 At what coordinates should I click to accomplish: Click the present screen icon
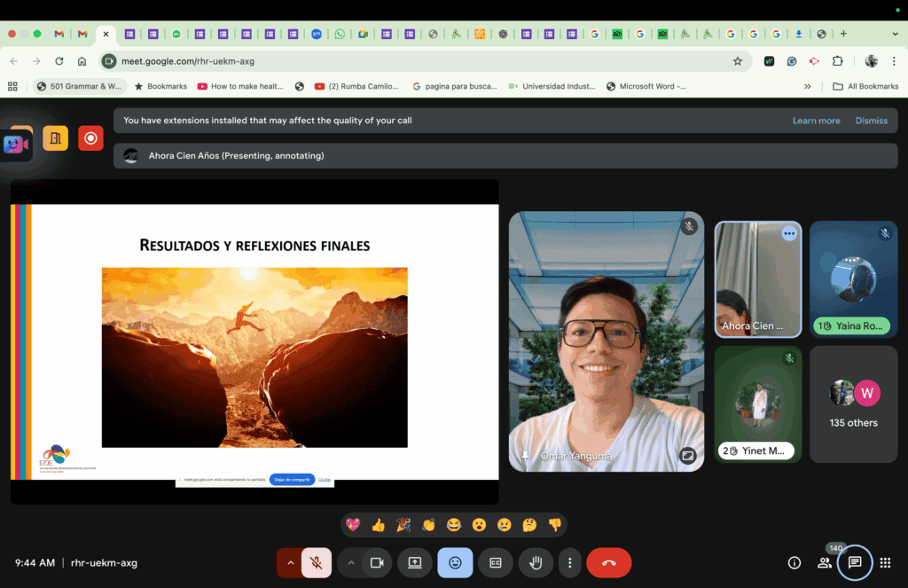click(x=414, y=562)
